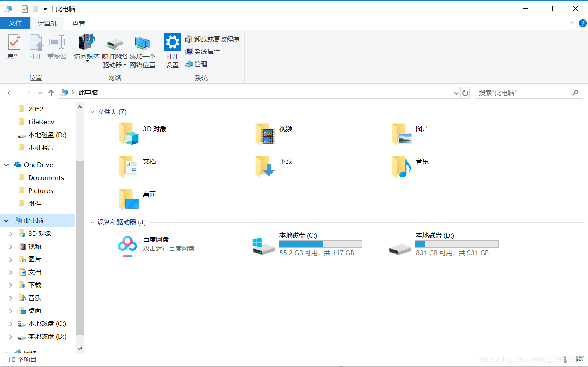Click the Back navigation arrow
The width and height of the screenshot is (588, 367).
[x=11, y=93]
